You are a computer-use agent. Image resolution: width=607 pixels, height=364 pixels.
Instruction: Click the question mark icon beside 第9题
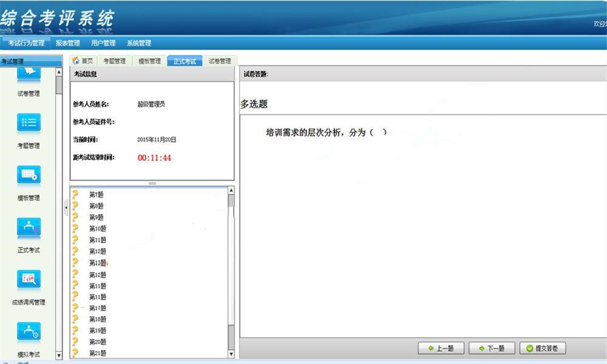click(75, 217)
